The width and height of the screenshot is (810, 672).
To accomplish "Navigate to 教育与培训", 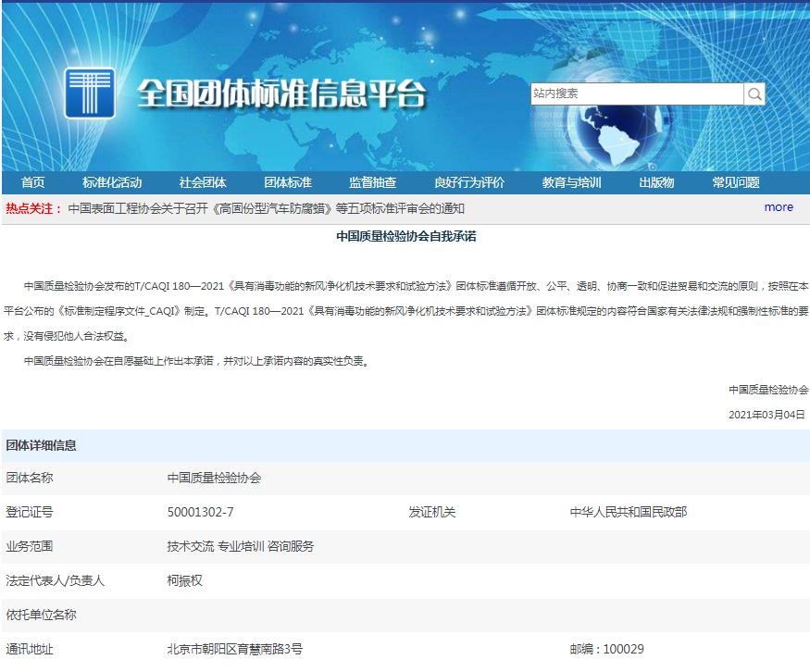I will click(571, 182).
